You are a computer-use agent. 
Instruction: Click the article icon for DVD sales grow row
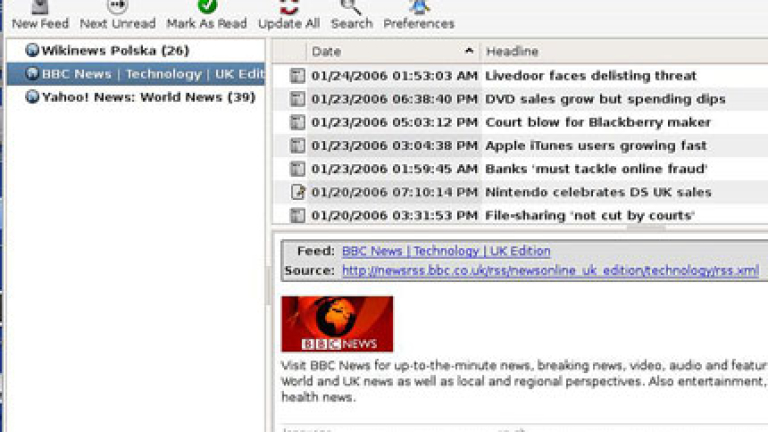(297, 99)
